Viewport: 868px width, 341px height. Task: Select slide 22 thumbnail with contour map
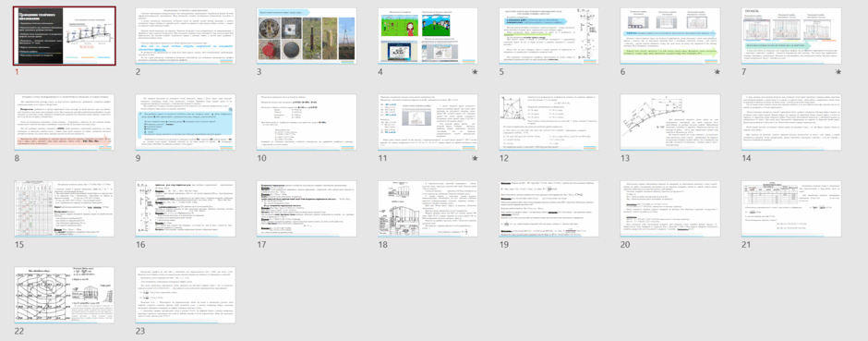tap(65, 296)
